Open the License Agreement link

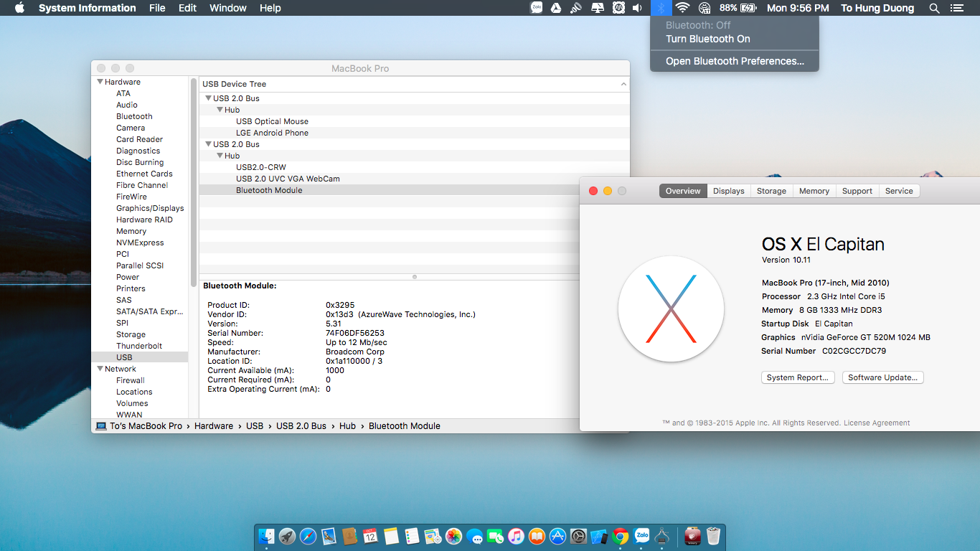coord(877,423)
